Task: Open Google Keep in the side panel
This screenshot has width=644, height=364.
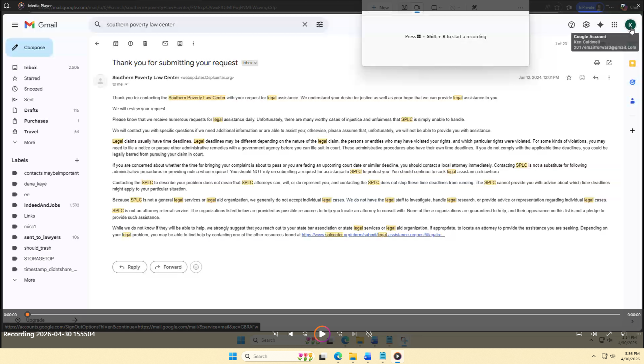Action: pos(633,63)
